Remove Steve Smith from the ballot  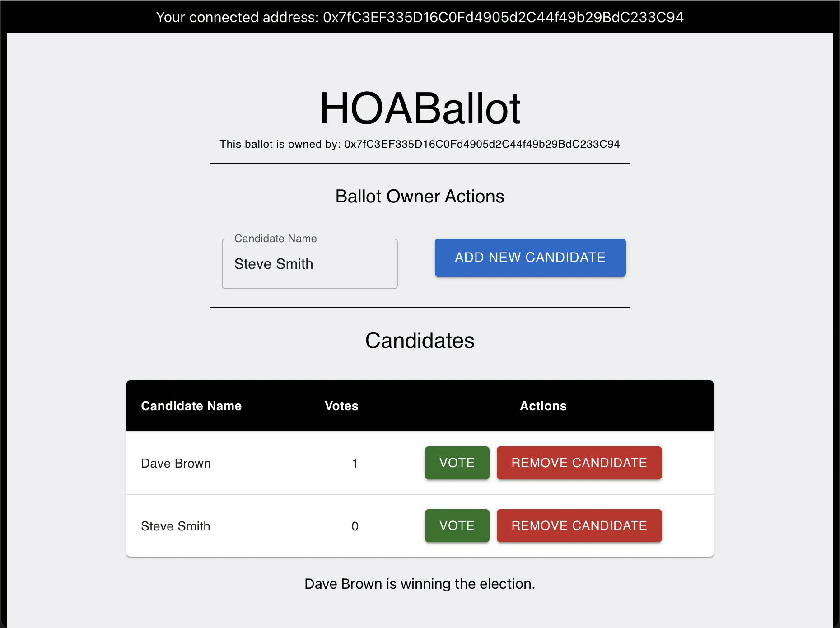pos(579,525)
